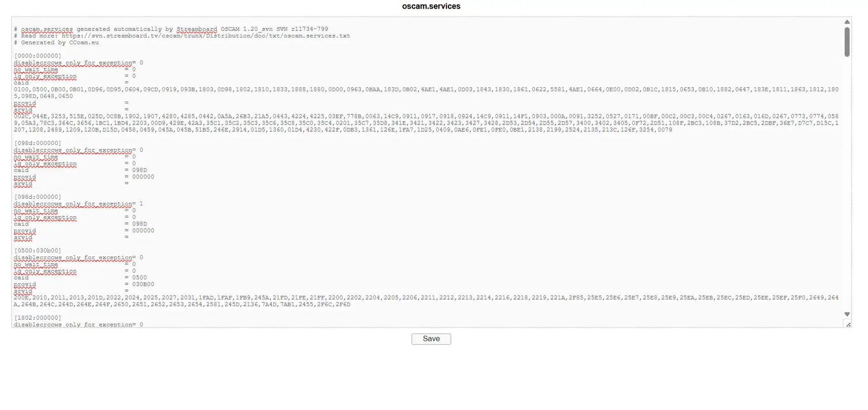Click the scrollbar up arrow
Image resolution: width=868 pixels, height=410 pixels.
[x=847, y=22]
